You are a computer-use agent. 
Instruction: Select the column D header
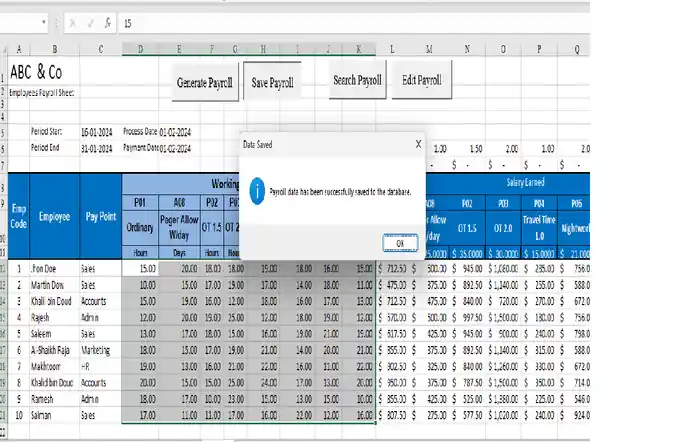point(140,49)
